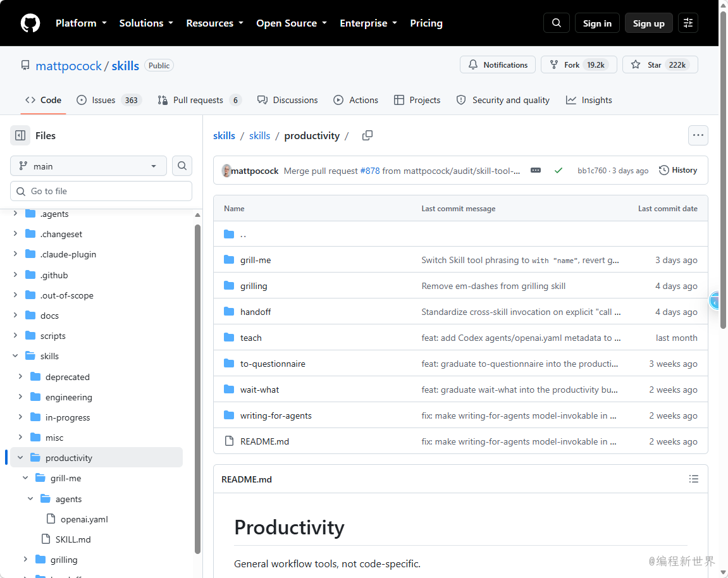Click the bell icon on Notifications button
728x578 pixels.
(472, 65)
